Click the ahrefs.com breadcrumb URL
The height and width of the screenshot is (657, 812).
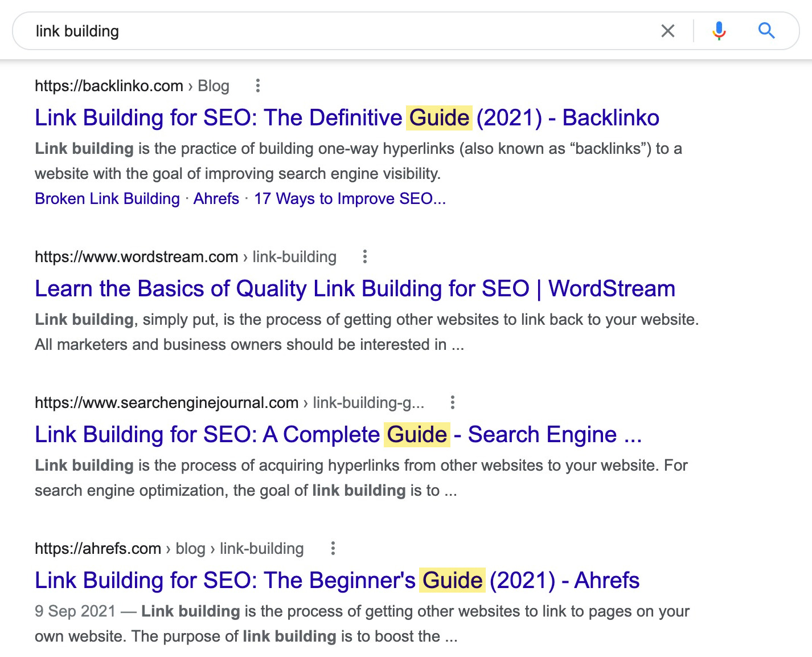(97, 548)
